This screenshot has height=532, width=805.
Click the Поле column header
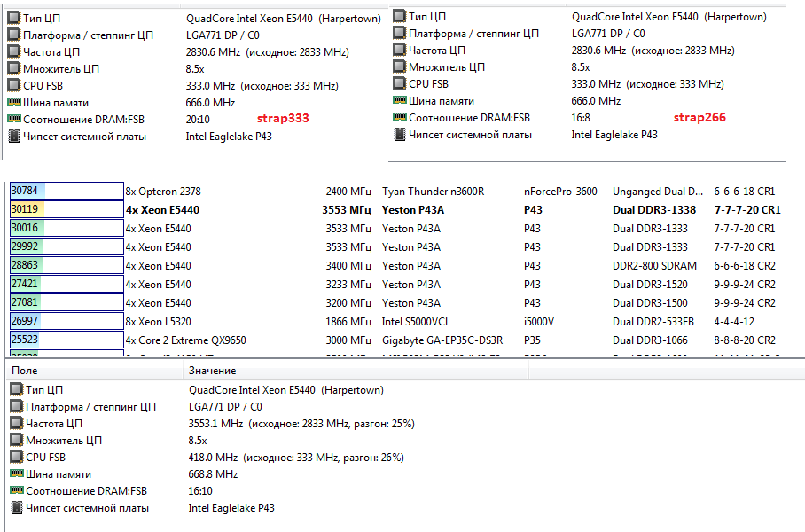pos(95,371)
